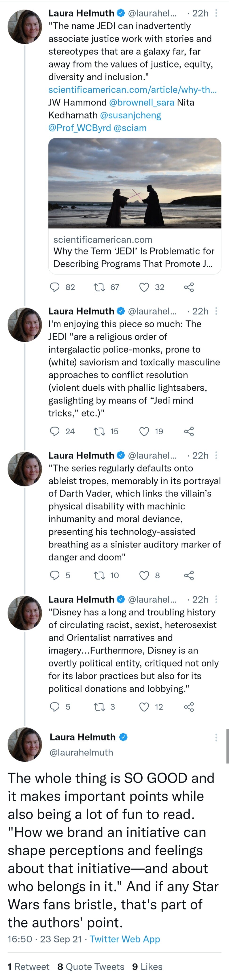The height and width of the screenshot is (980, 229).
Task: Share the Disney labor practices tweet
Action: (189, 707)
